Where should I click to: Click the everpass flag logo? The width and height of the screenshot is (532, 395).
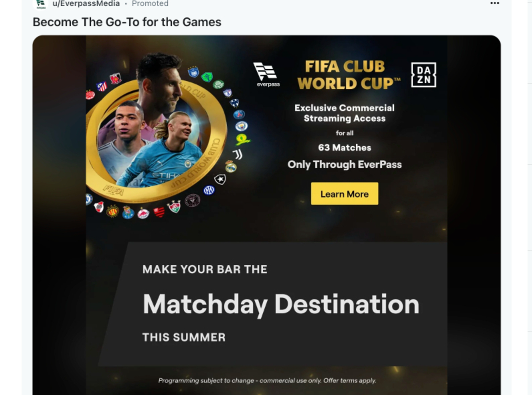pos(267,74)
